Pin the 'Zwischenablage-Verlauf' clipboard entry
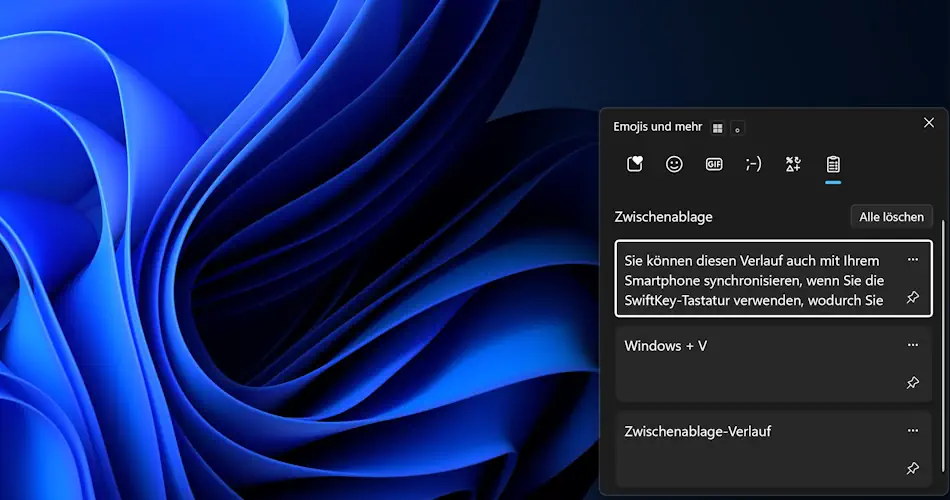The image size is (950, 500). [x=912, y=468]
